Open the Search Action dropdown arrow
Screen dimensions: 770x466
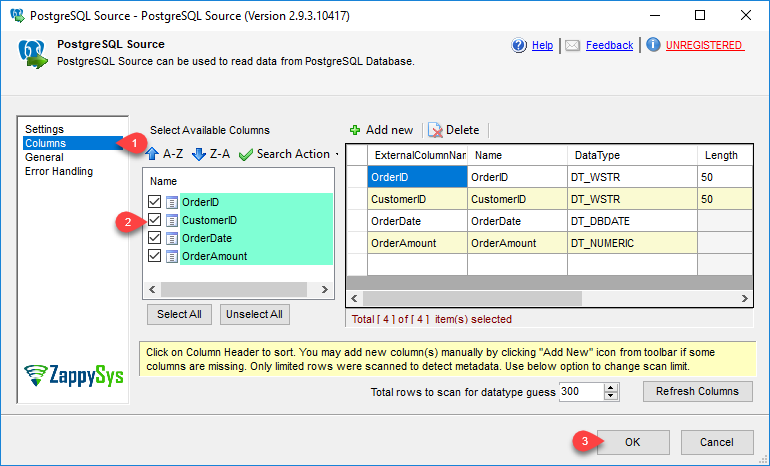337,155
